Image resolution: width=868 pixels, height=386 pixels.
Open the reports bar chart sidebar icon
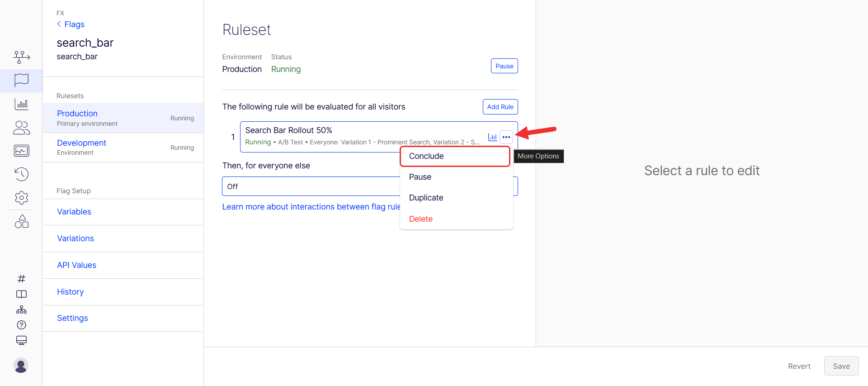pos(21,105)
